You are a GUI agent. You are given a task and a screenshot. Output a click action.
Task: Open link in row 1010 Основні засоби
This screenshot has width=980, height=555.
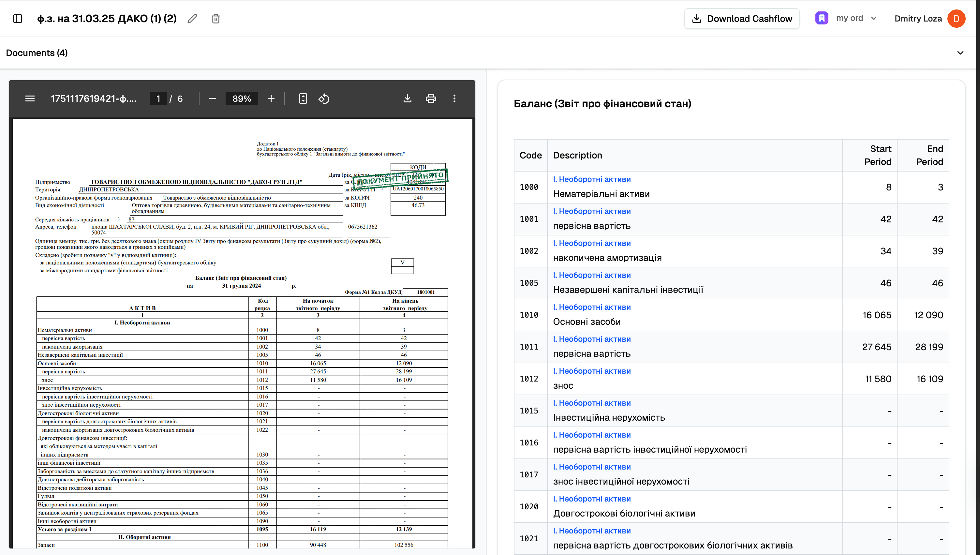coord(592,307)
